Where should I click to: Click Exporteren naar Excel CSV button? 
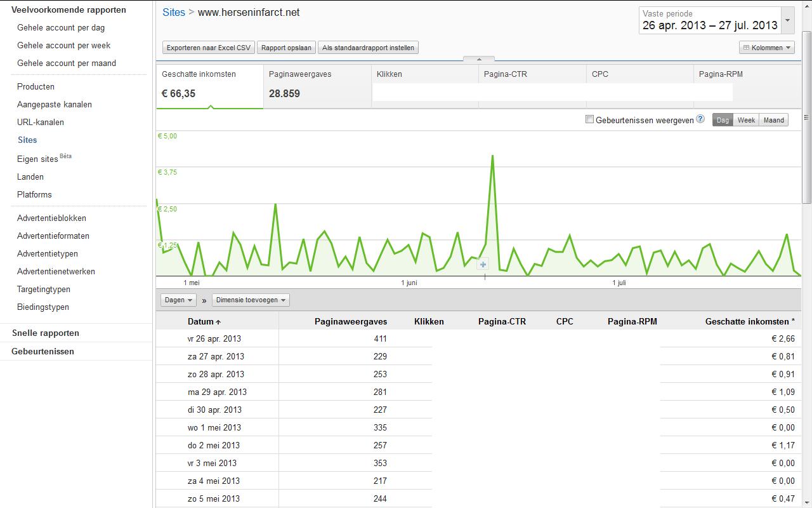(x=209, y=48)
